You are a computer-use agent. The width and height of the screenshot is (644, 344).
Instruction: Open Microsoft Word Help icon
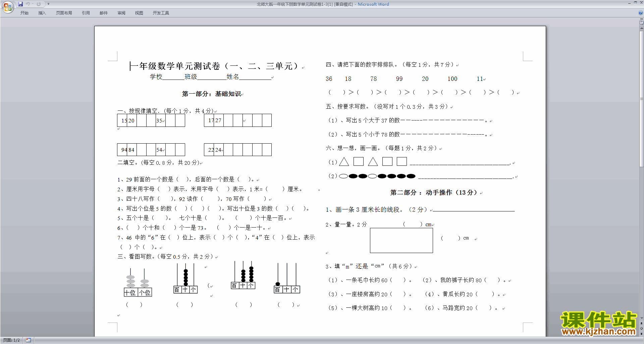[641, 13]
